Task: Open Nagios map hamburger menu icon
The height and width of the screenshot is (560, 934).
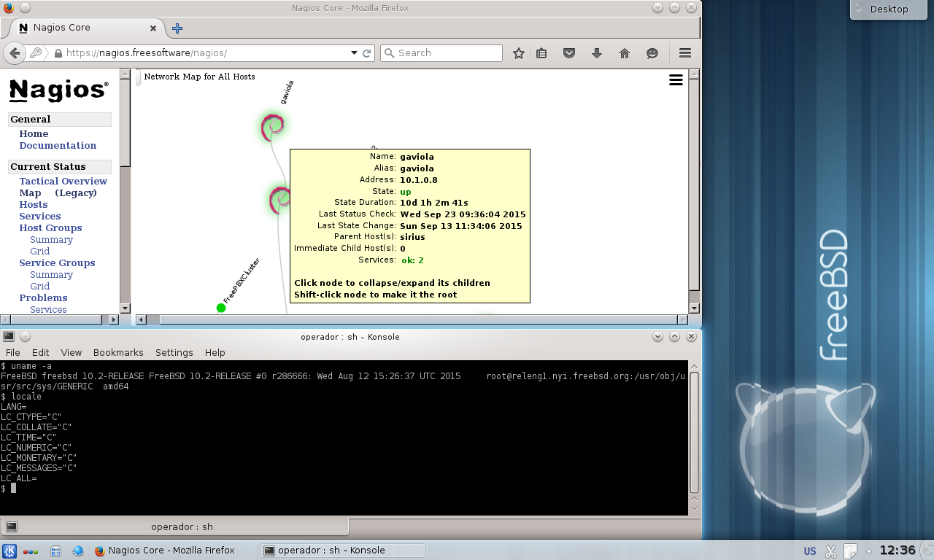Action: [x=676, y=80]
